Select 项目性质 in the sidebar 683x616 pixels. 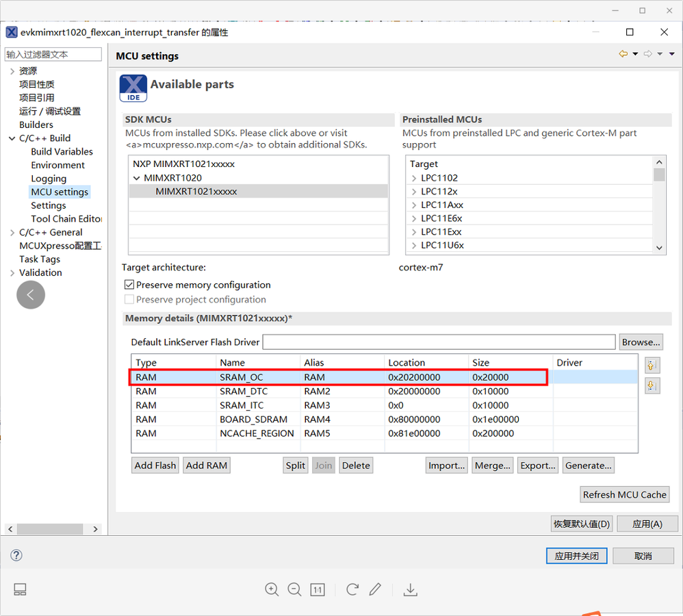tap(36, 84)
